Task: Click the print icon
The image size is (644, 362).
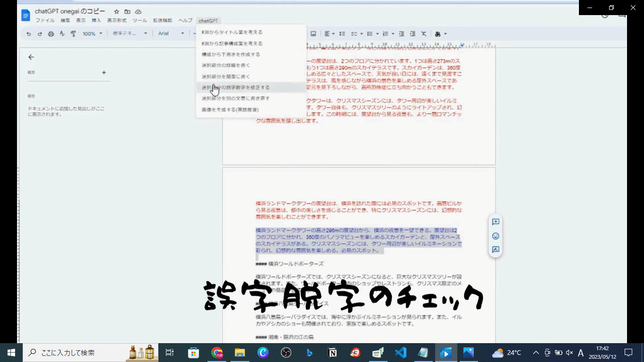Action: [51, 34]
